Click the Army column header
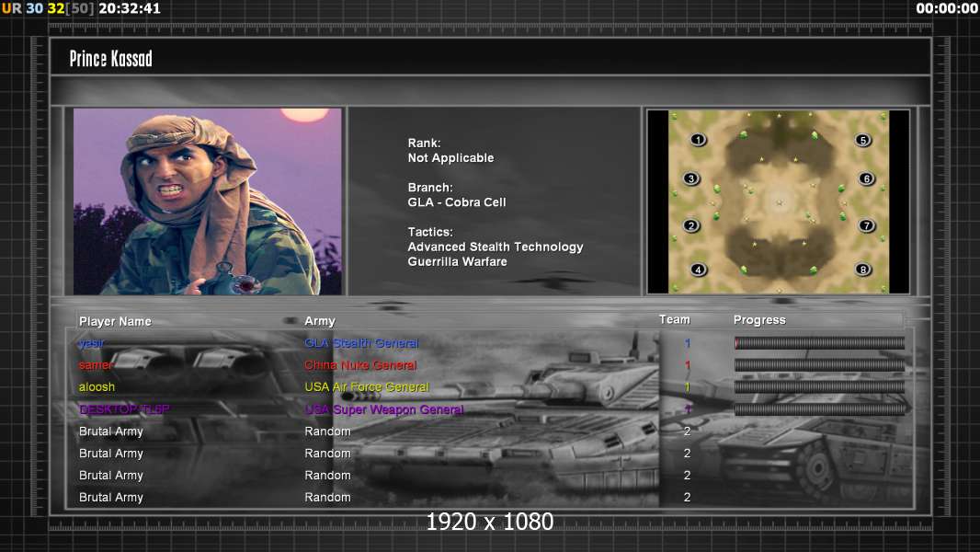This screenshot has height=552, width=980. [x=320, y=321]
